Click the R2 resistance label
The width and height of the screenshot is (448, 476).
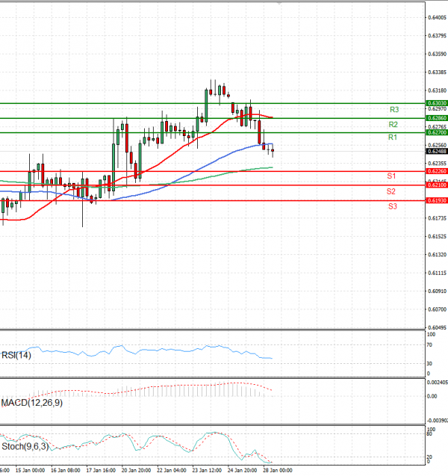393,125
